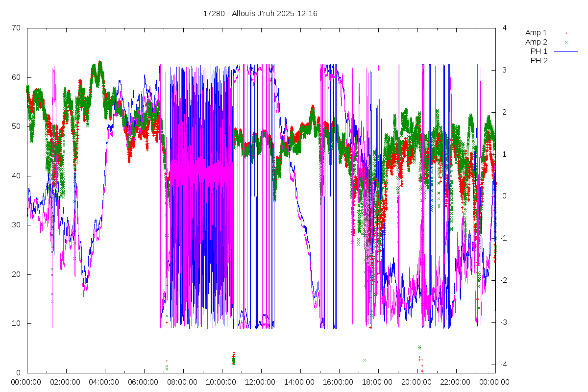Click the 06:00:00 x-axis tick label
This screenshot has height=392, width=588.
point(144,382)
